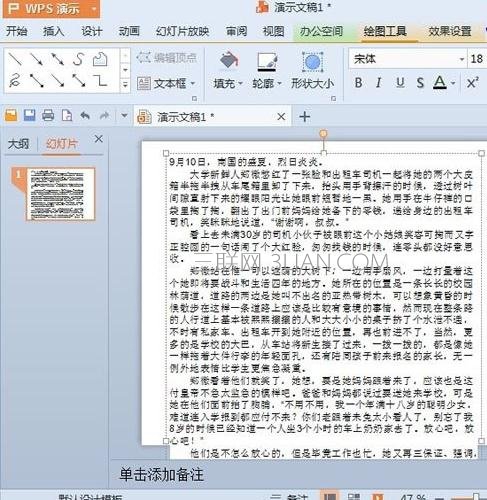Switch to normal view in status bar
This screenshot has width=487, height=500.
330,496
